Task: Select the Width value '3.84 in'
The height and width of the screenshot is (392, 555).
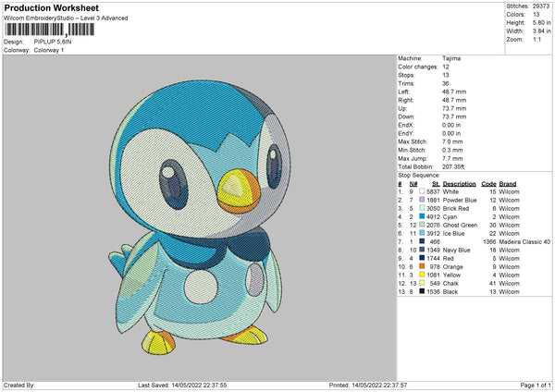Action: [541, 31]
